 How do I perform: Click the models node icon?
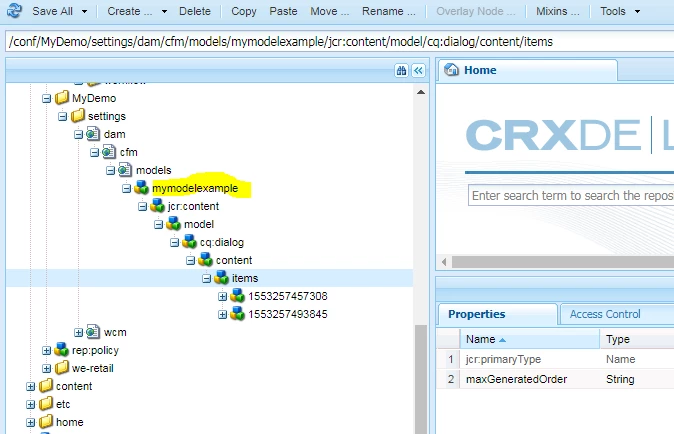126,170
